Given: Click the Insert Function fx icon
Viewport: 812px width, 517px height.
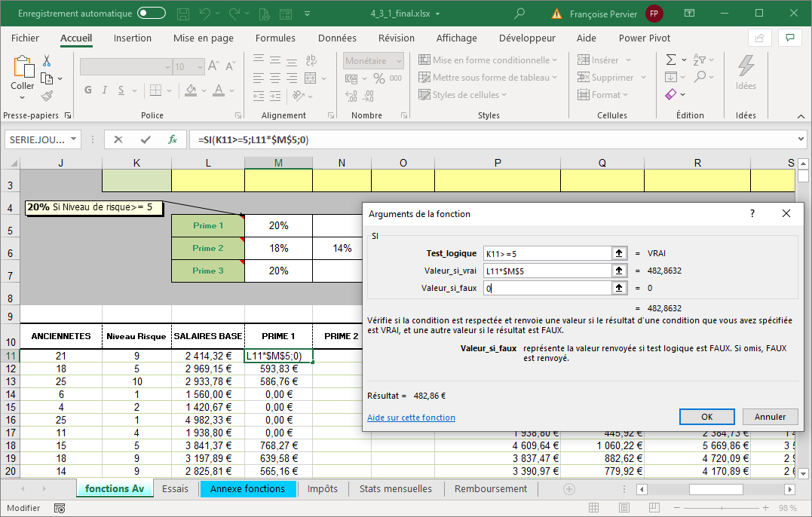Looking at the screenshot, I should pos(173,139).
